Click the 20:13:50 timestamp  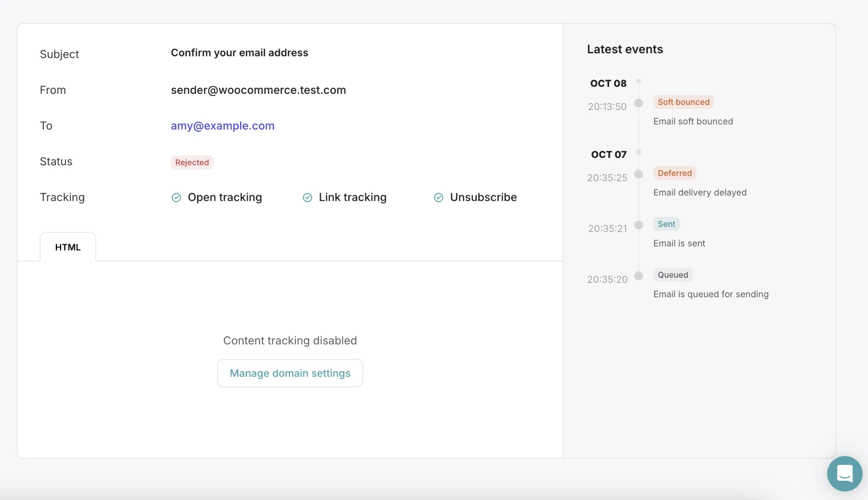607,107
